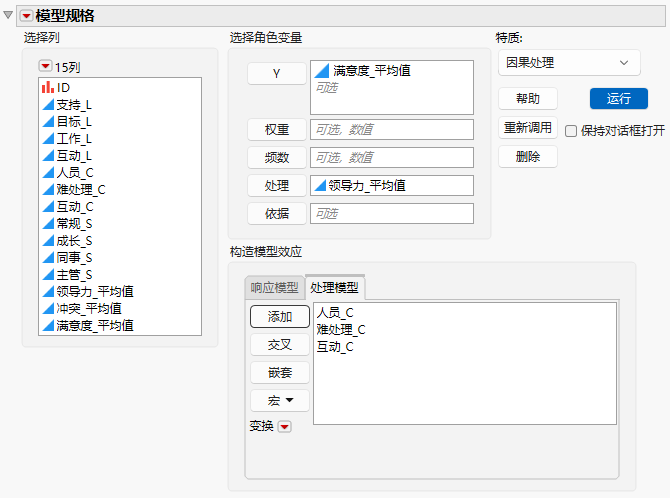Click the 删除 button

pyautogui.click(x=528, y=156)
